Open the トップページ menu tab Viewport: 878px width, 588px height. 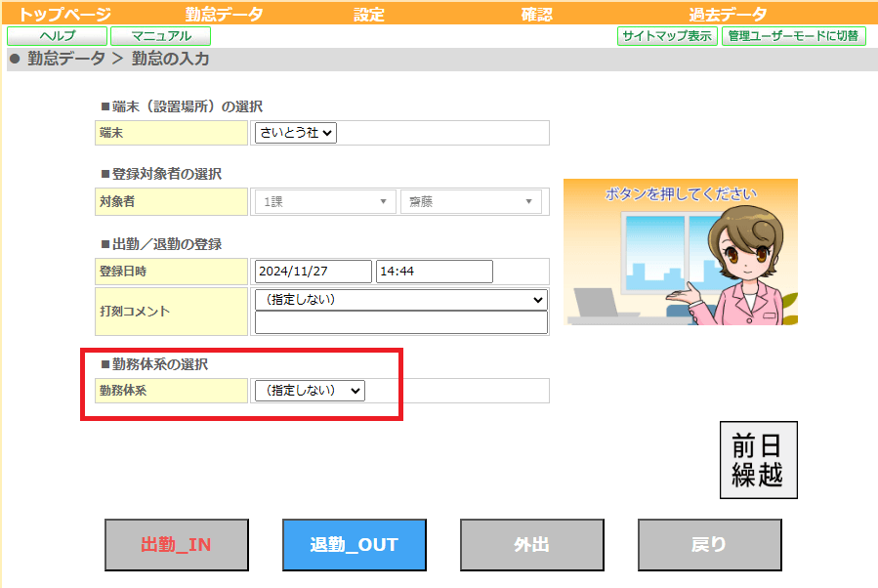click(x=65, y=14)
